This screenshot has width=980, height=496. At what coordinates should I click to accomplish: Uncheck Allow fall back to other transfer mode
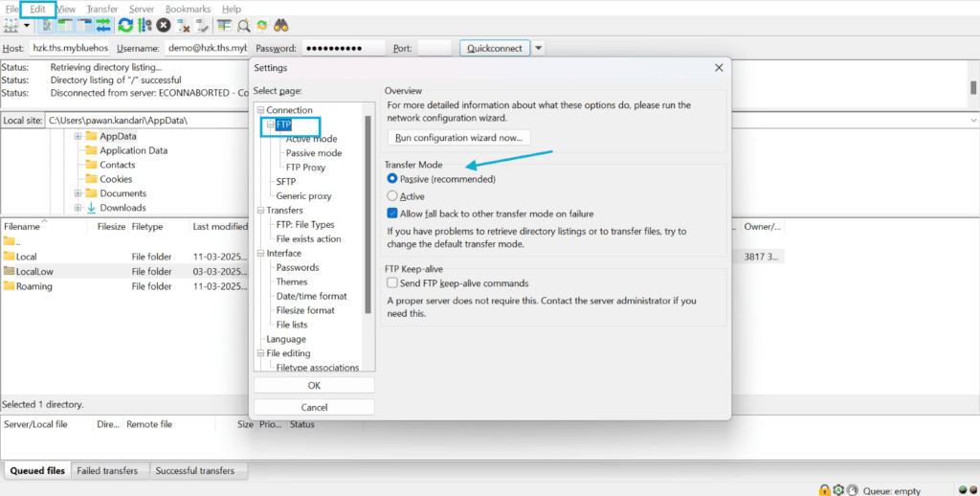(391, 214)
